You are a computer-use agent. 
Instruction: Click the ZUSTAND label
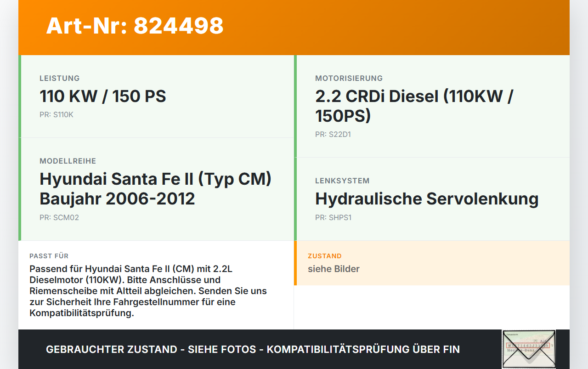point(325,256)
